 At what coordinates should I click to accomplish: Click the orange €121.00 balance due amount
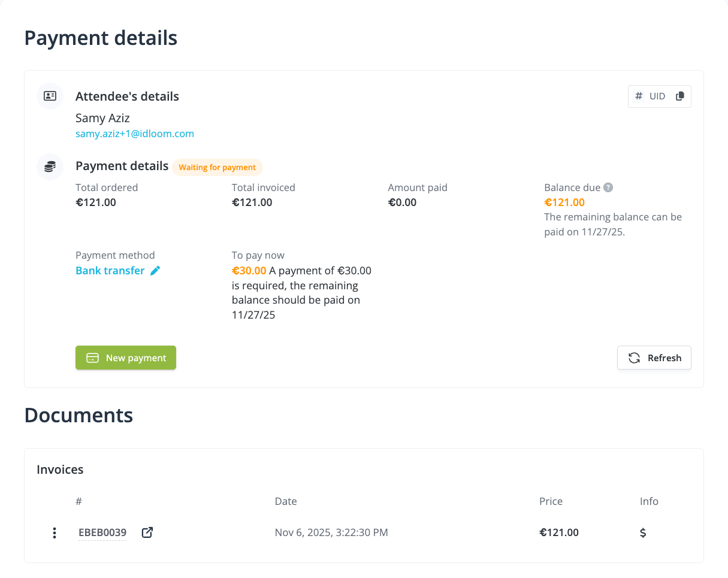click(564, 202)
